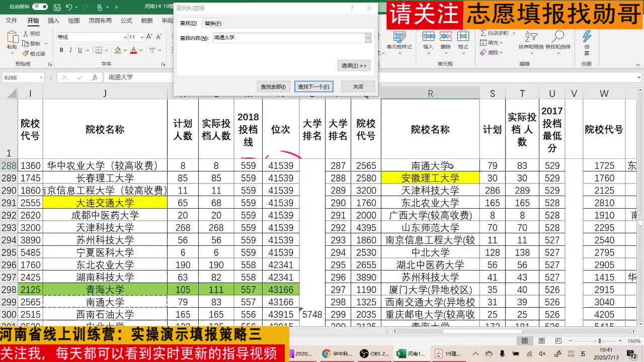Click the 查找下一个(F) button
644x362 pixels.
click(x=313, y=86)
